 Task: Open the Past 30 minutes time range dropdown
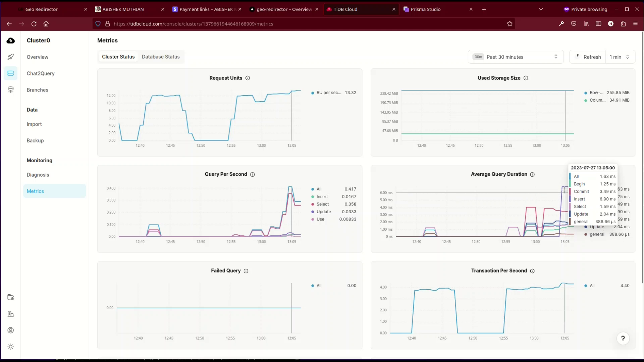click(516, 57)
